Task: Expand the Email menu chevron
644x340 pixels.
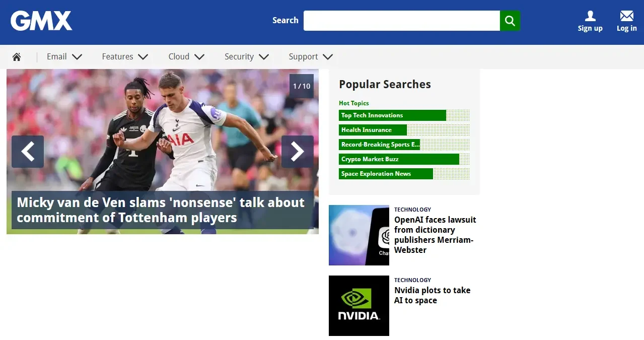Action: pyautogui.click(x=77, y=57)
